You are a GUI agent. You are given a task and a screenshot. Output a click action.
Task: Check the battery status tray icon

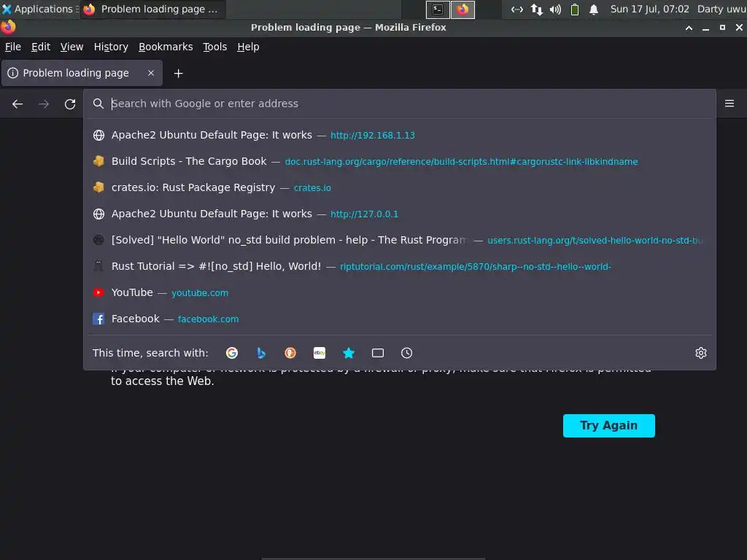point(575,9)
